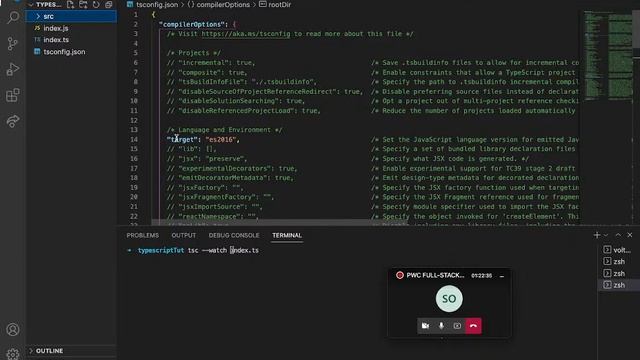The image size is (640, 360).
Task: Open the Extensions view
Action: pos(13,96)
